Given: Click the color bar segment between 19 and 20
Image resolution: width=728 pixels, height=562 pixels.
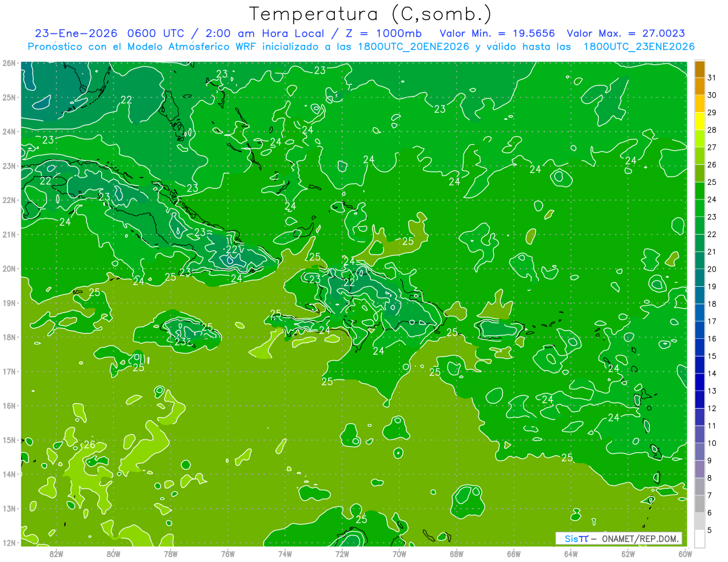Looking at the screenshot, I should (x=700, y=278).
